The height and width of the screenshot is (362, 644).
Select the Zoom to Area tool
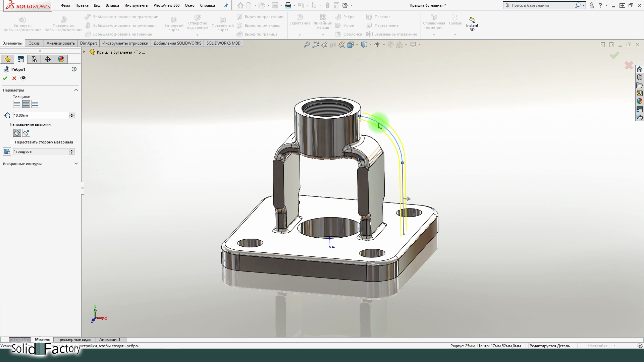pyautogui.click(x=315, y=44)
